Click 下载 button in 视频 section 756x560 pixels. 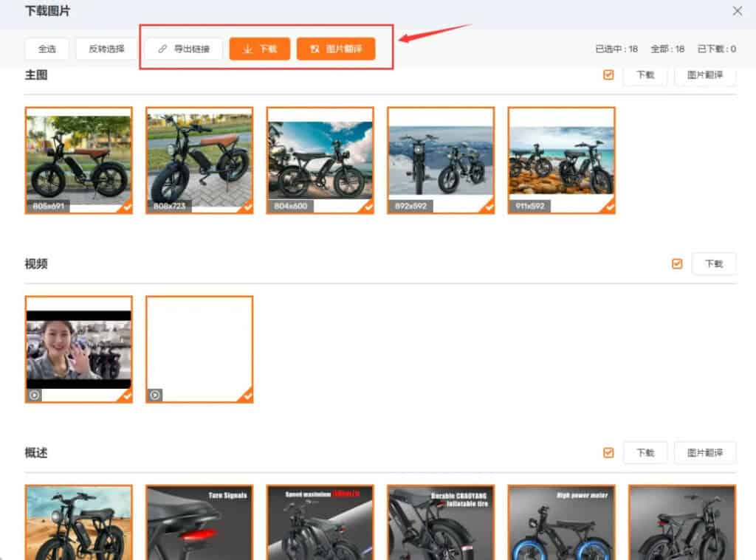pyautogui.click(x=713, y=263)
